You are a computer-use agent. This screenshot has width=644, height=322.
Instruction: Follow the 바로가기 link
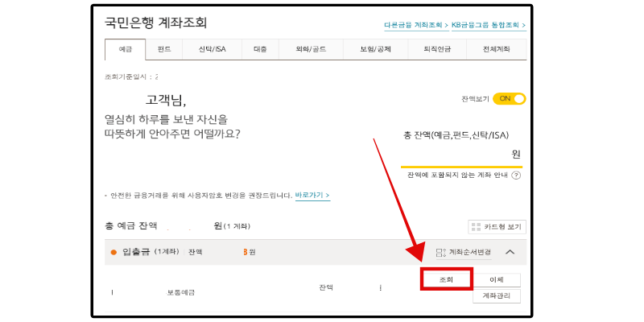(x=312, y=195)
